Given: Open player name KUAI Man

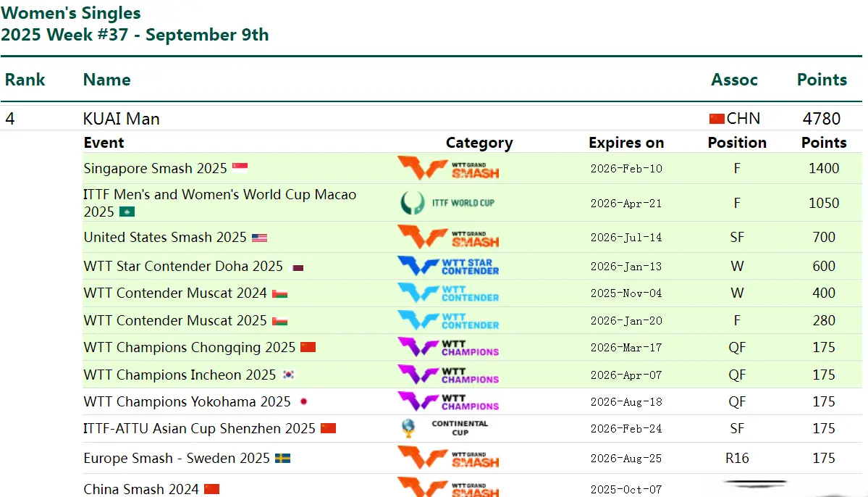Looking at the screenshot, I should point(122,119).
